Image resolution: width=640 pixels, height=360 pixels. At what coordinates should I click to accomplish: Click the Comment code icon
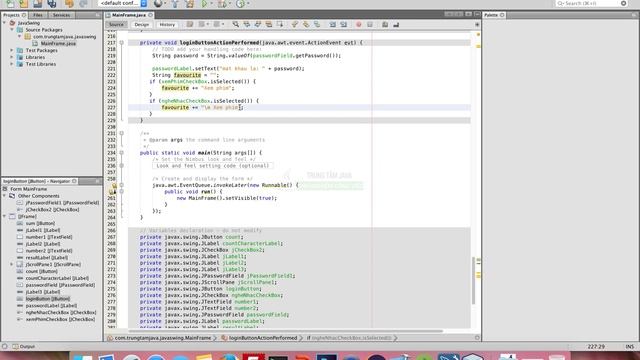click(x=385, y=24)
